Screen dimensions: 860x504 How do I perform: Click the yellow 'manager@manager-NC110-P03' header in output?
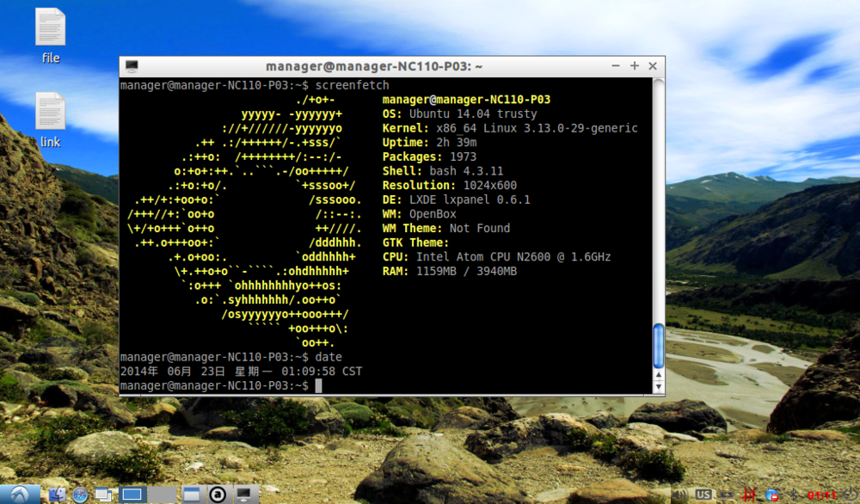[466, 99]
